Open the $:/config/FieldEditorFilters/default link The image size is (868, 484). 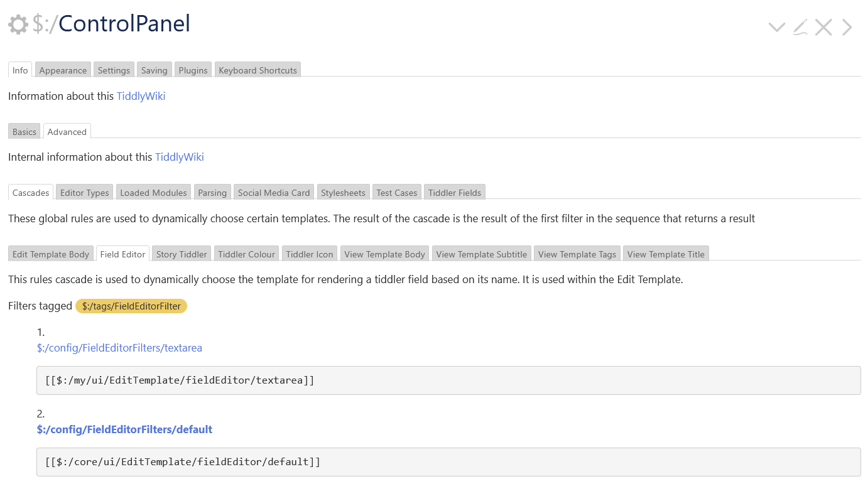[x=124, y=429]
